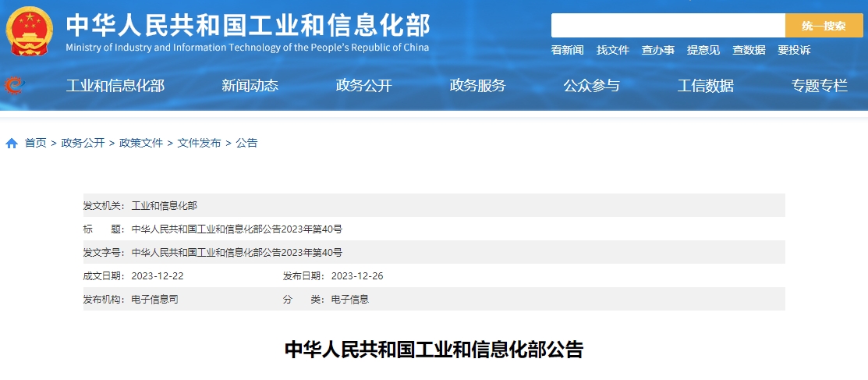The width and height of the screenshot is (868, 380).
Task: Click the national emblem logo
Action: pos(30,31)
